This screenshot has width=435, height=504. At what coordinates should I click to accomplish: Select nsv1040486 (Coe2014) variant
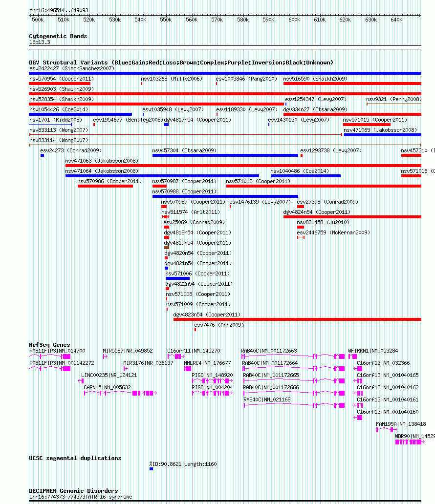[x=300, y=171]
